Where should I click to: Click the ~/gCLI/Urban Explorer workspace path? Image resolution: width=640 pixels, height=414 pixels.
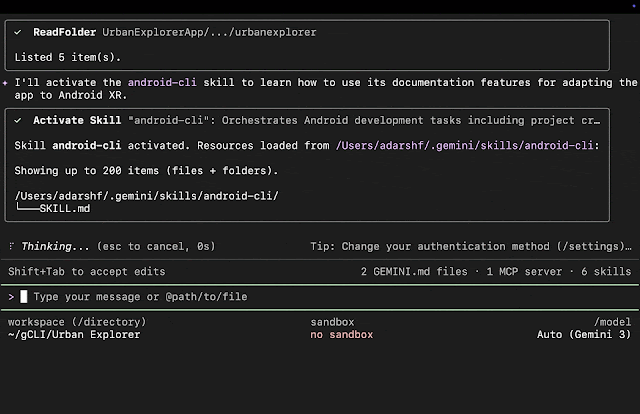(74, 334)
